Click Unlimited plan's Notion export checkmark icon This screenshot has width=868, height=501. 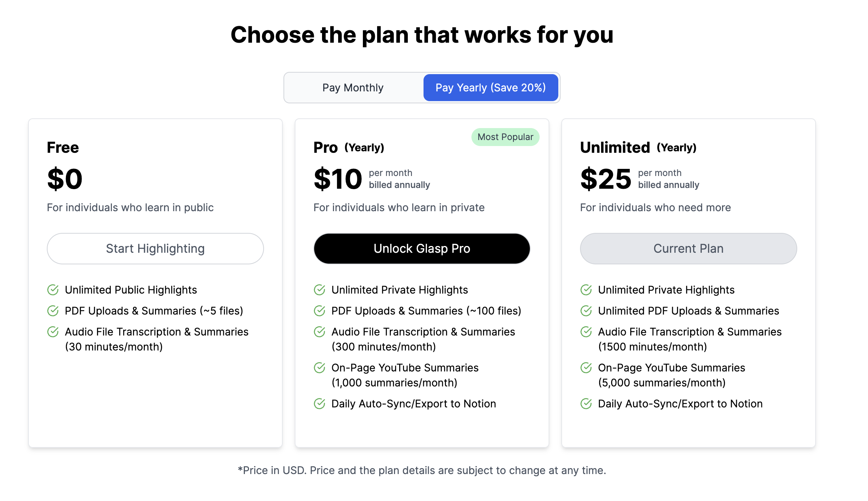(x=586, y=404)
